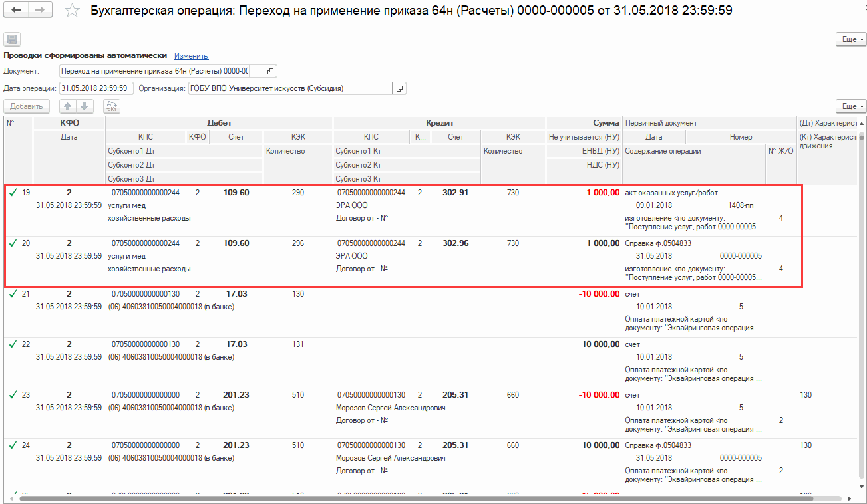Click the Изменить link
The height and width of the screenshot is (504, 867).
click(x=191, y=56)
